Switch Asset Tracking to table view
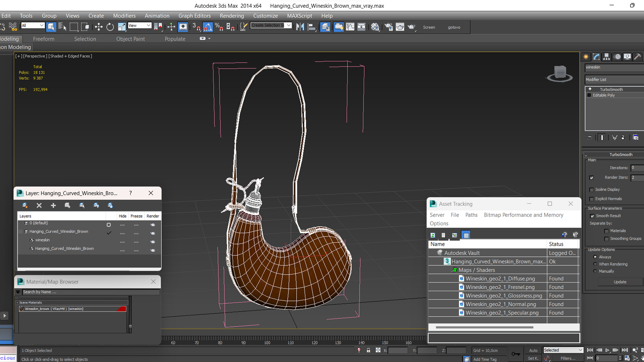644x362 pixels. pos(466,235)
